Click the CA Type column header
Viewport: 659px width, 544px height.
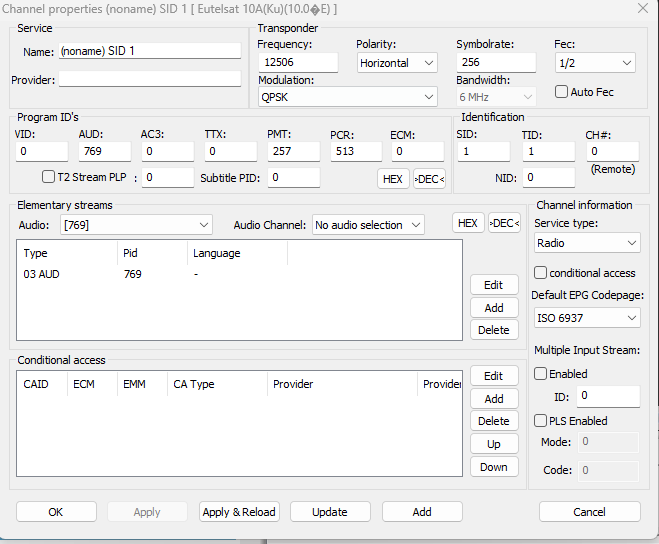217,384
